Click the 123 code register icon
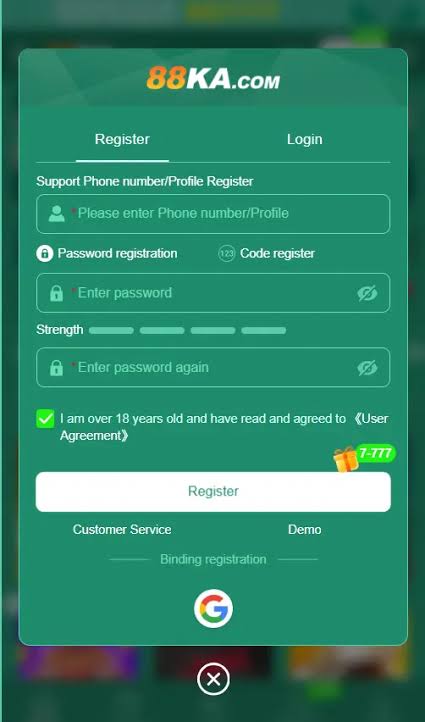The width and height of the screenshot is (425, 722). click(x=227, y=253)
